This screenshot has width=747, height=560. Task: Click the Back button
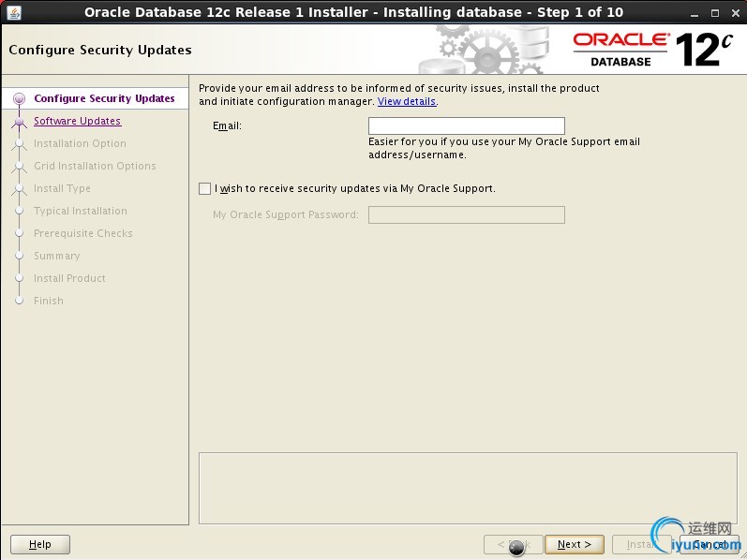(x=513, y=544)
